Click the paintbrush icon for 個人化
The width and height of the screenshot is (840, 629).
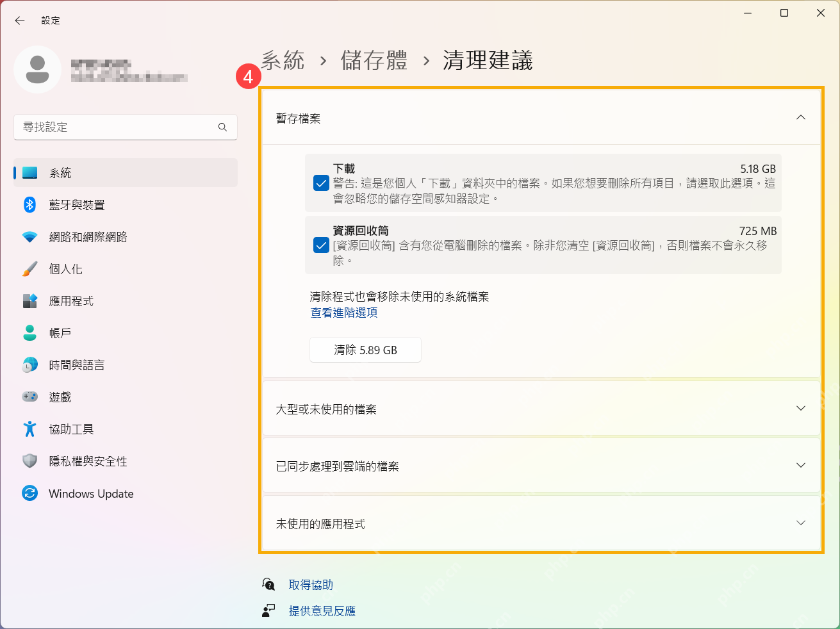pyautogui.click(x=29, y=269)
